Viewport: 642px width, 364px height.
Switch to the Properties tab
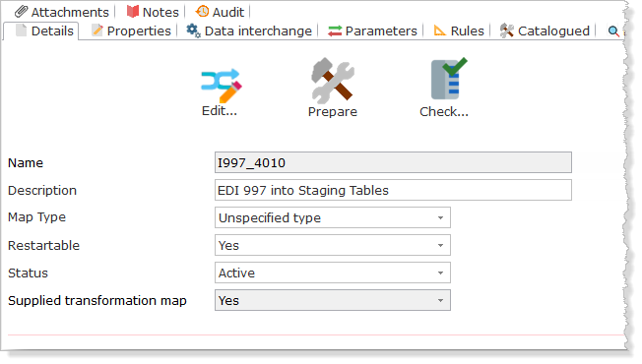pyautogui.click(x=131, y=31)
